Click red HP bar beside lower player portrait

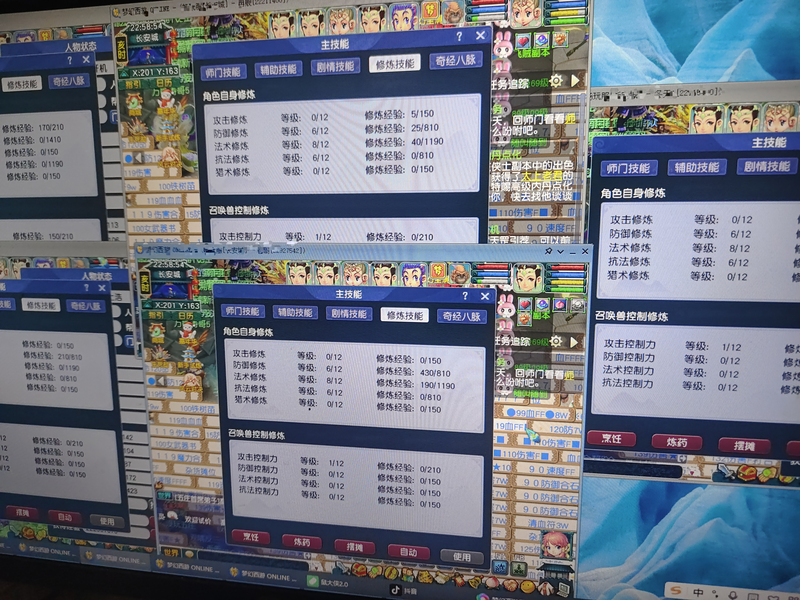click(567, 268)
